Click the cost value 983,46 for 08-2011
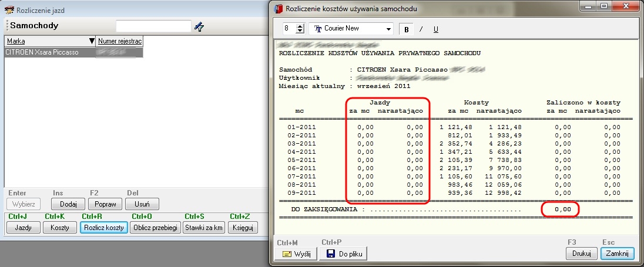This screenshot has width=644, height=267. pyautogui.click(x=460, y=185)
